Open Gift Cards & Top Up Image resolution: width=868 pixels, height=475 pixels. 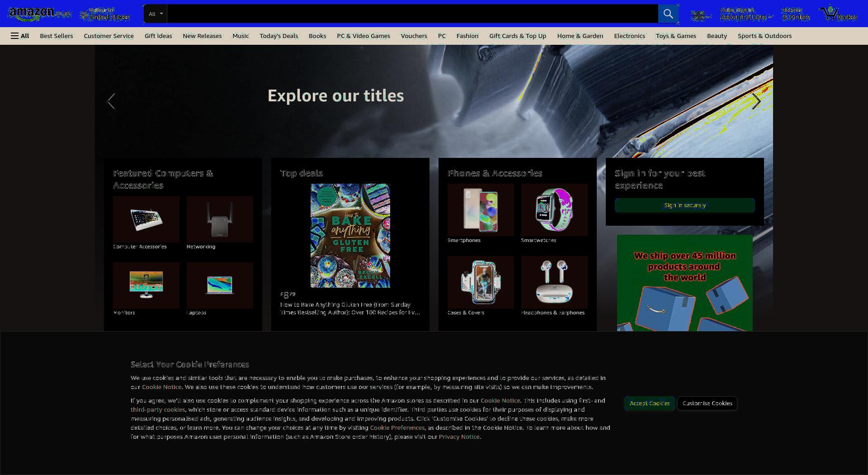click(518, 36)
